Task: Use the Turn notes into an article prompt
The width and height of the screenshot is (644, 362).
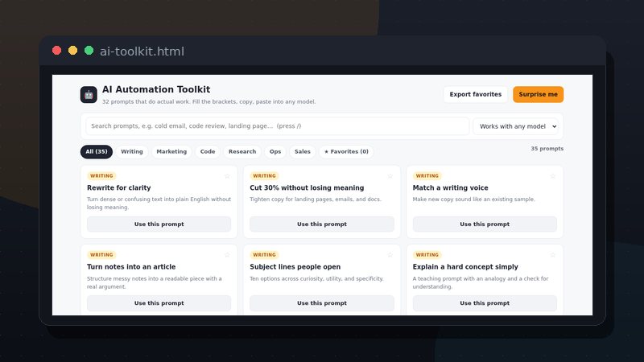Action: [159, 303]
